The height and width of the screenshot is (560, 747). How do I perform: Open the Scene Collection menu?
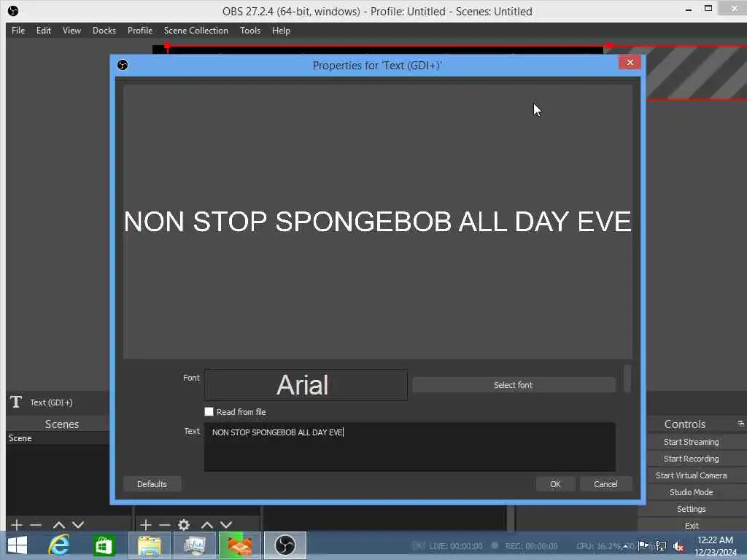tap(196, 31)
